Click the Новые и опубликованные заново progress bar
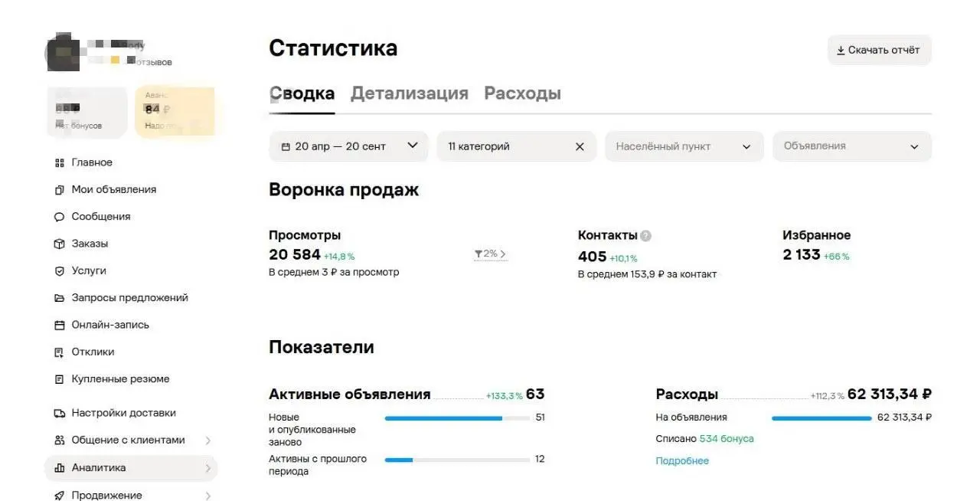The height and width of the screenshot is (501, 980). (x=457, y=418)
